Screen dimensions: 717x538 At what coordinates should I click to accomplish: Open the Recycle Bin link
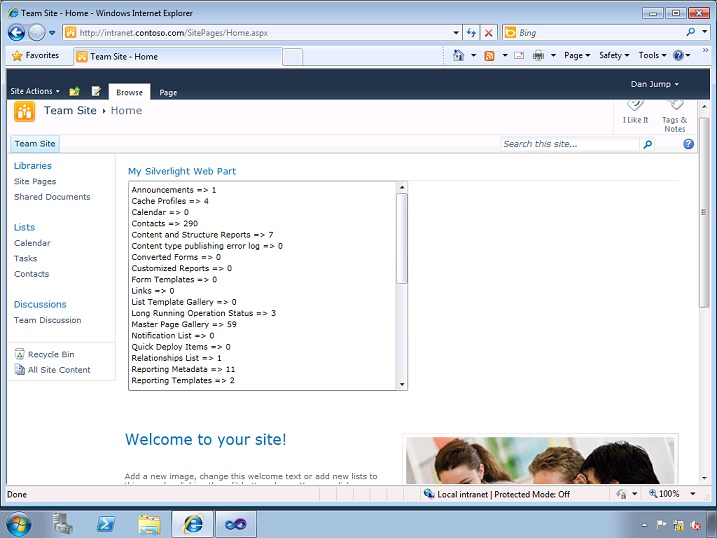(44, 354)
